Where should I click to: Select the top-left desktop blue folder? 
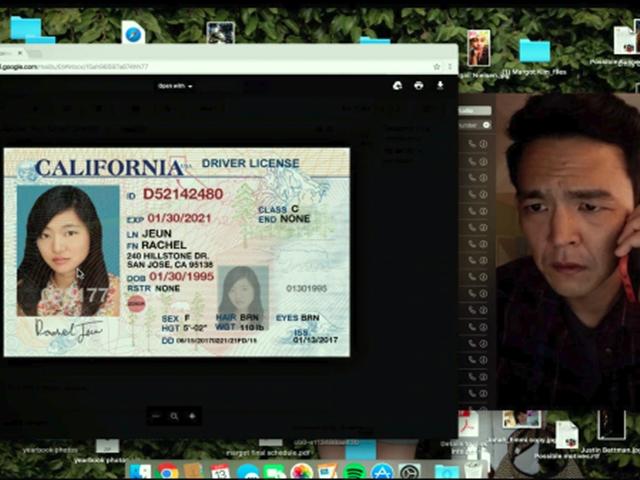(25, 28)
